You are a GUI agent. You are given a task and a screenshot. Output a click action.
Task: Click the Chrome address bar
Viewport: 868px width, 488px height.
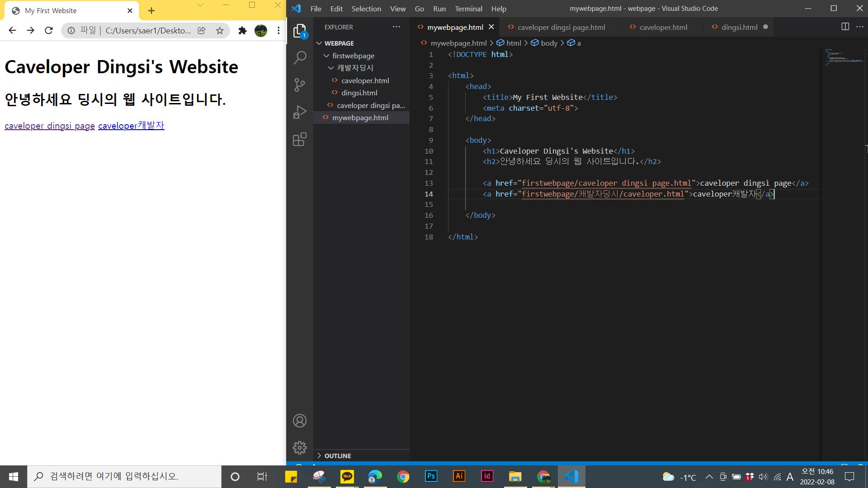pyautogui.click(x=148, y=30)
